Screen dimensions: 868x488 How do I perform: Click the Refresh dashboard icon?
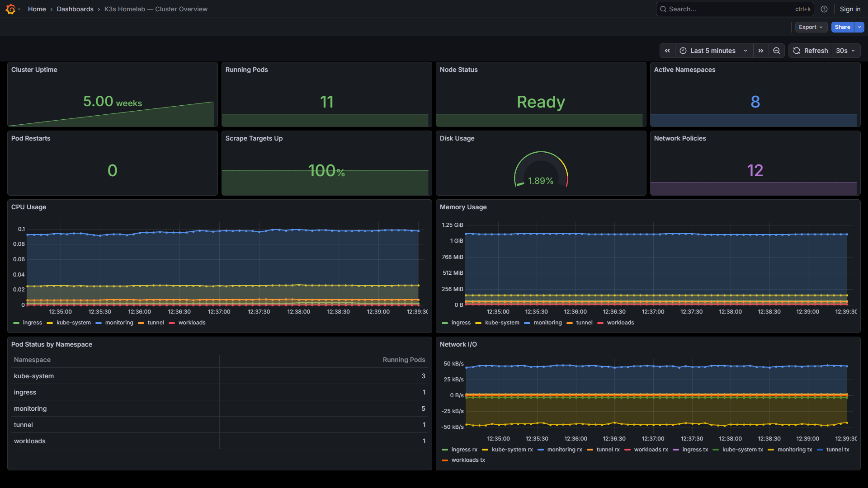797,51
